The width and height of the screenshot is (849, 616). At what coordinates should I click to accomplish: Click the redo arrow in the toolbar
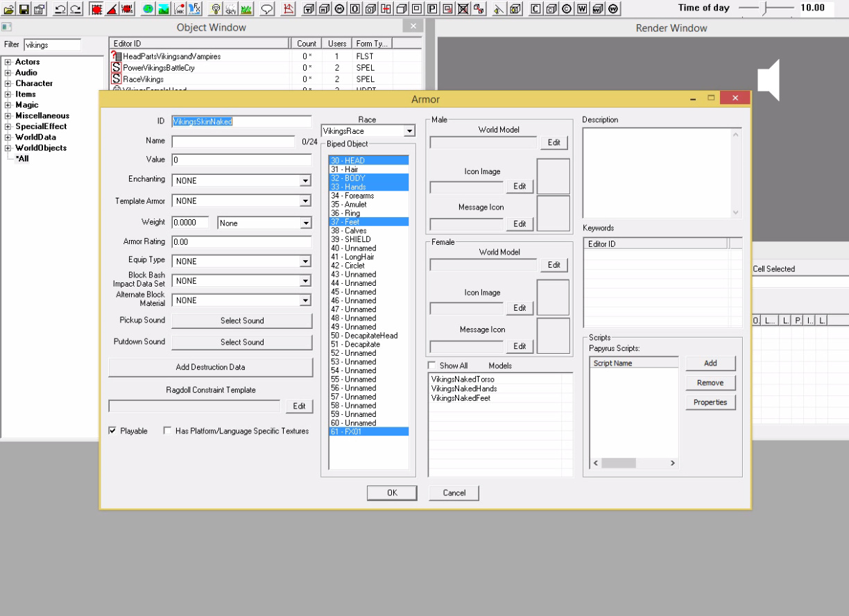tap(76, 9)
